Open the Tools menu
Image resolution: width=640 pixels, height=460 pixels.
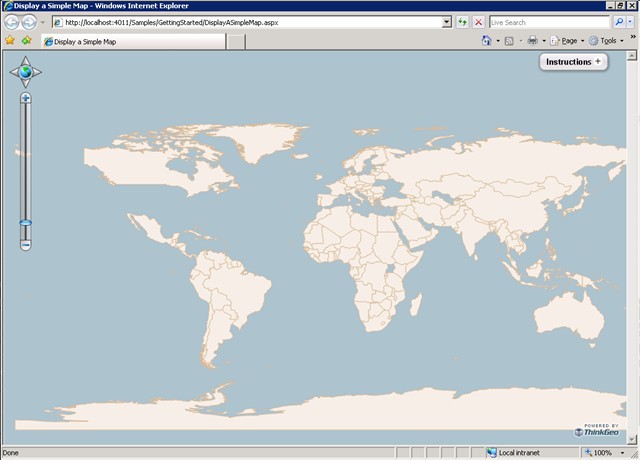[606, 41]
